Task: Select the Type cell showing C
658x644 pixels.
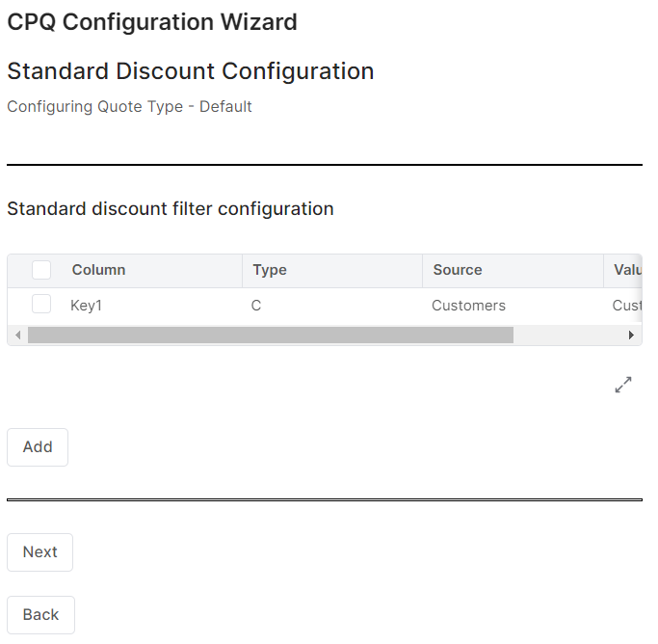Action: coord(256,306)
